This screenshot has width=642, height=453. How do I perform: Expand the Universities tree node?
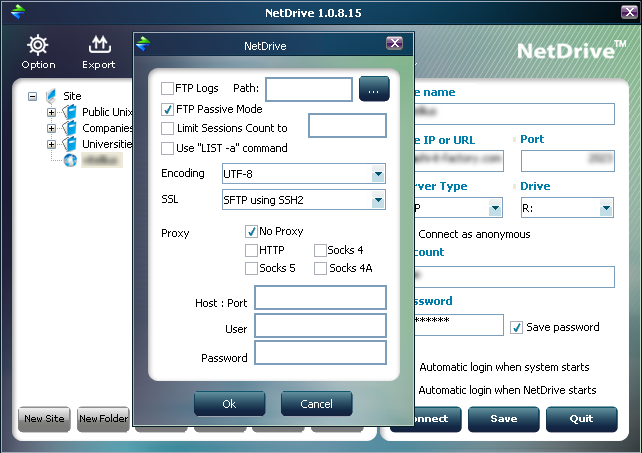pos(51,144)
